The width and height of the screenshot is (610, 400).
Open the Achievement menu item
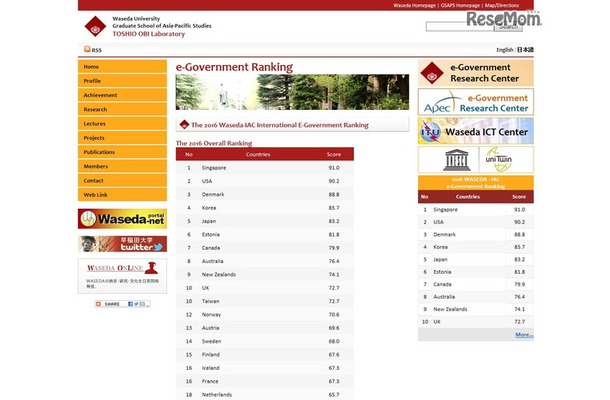122,95
